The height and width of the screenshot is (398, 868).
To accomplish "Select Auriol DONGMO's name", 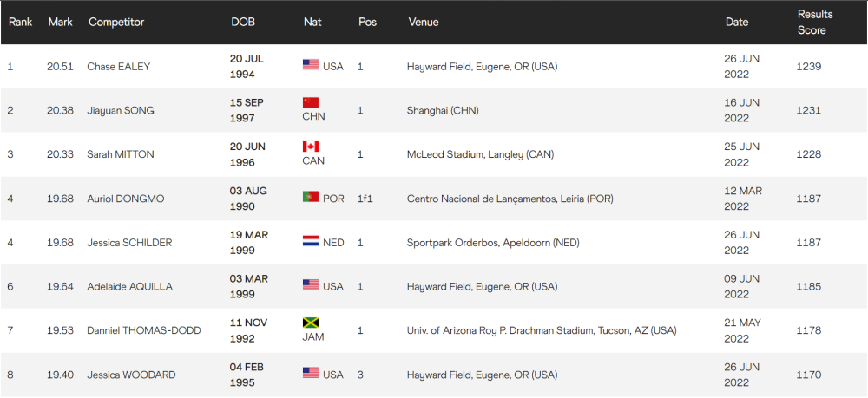I will point(125,199).
